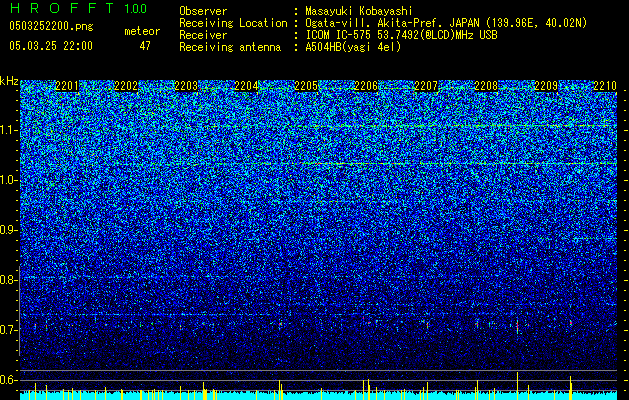
Task: Click the A504HB(yagi 4el) antenna text
Action: click(353, 47)
